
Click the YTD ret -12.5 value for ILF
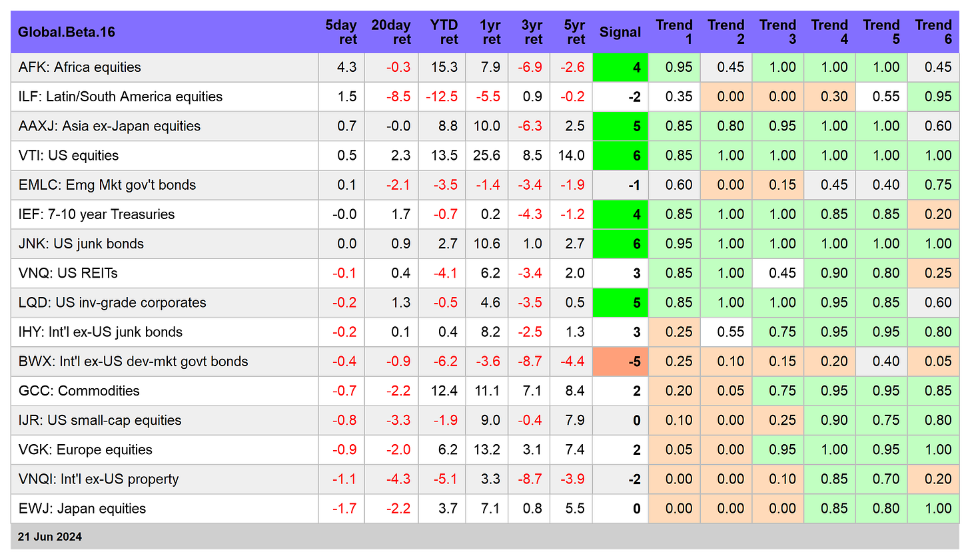coord(442,97)
